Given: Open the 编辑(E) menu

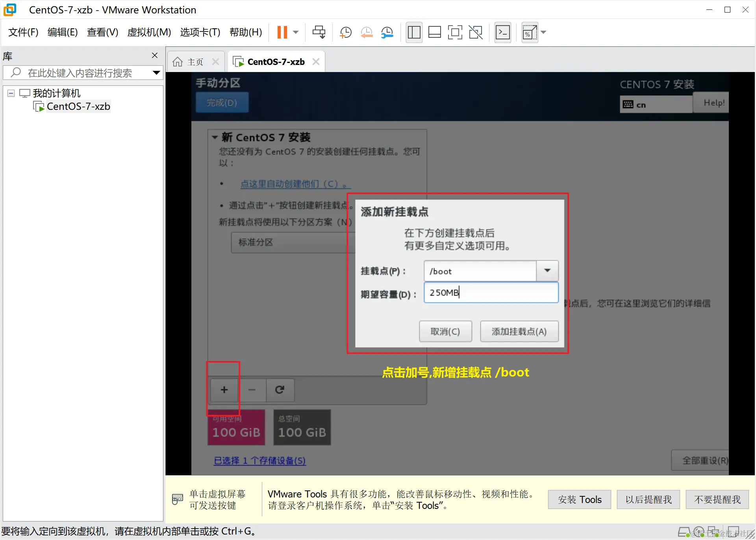Looking at the screenshot, I should pos(63,32).
